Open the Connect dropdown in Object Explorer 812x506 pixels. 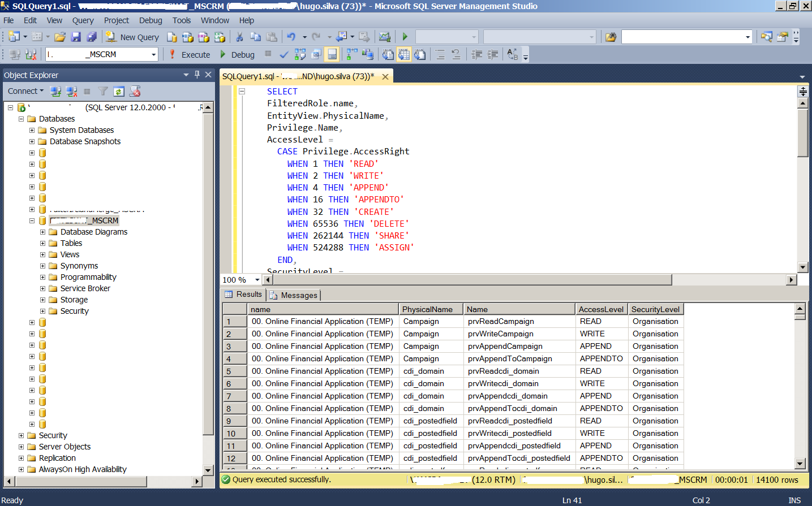(25, 91)
